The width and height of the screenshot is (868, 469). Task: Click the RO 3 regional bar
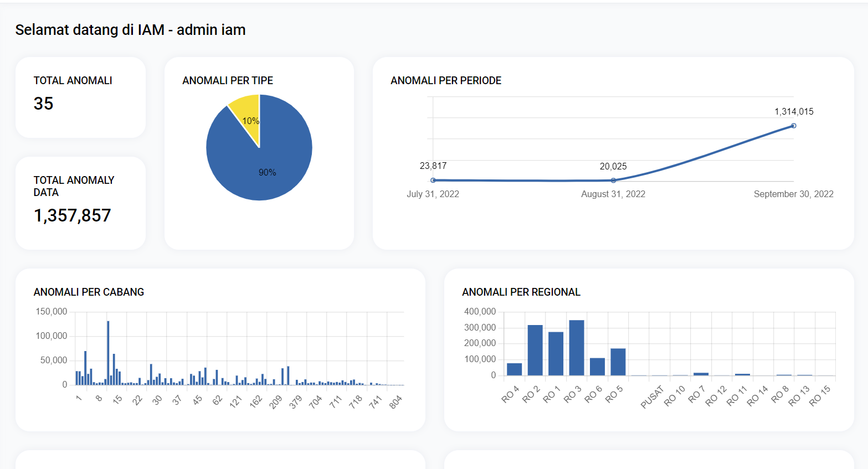[x=577, y=348]
